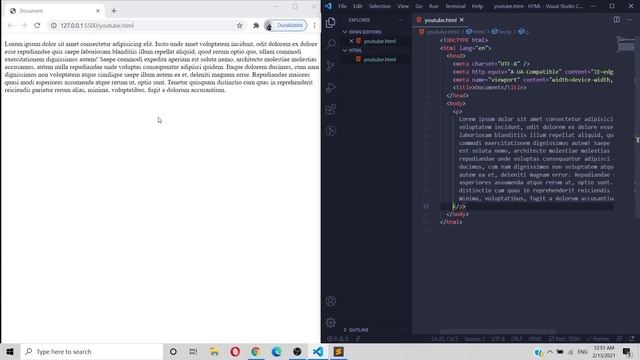Screen dimensions: 640x360
Task: Open File Explorer from the taskbar
Action: coord(214,351)
